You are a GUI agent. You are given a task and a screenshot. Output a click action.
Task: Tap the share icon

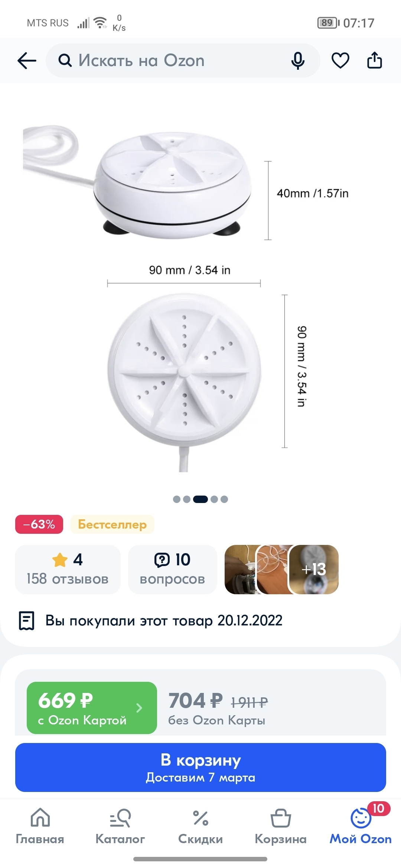click(374, 60)
